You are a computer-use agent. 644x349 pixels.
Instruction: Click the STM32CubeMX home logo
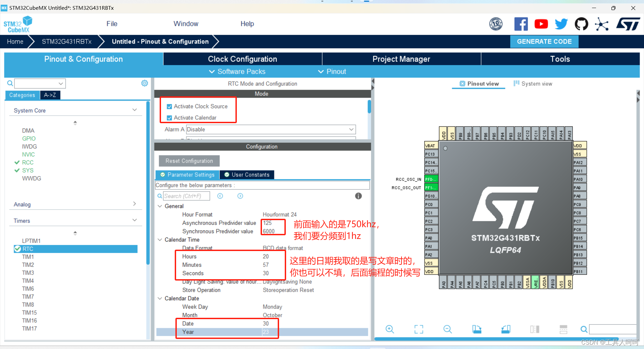[x=18, y=24]
